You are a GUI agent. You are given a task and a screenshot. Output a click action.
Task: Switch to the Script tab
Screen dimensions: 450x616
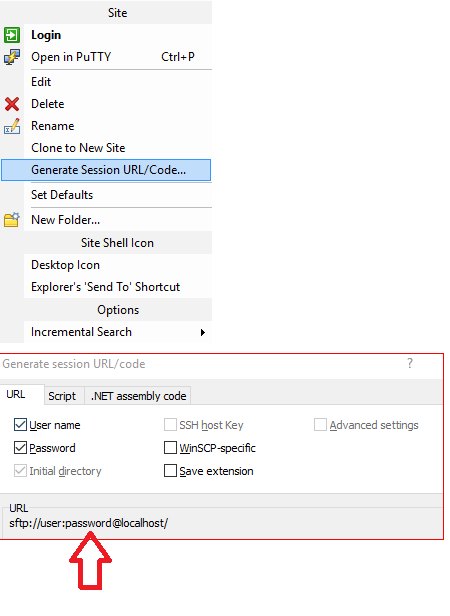click(62, 396)
